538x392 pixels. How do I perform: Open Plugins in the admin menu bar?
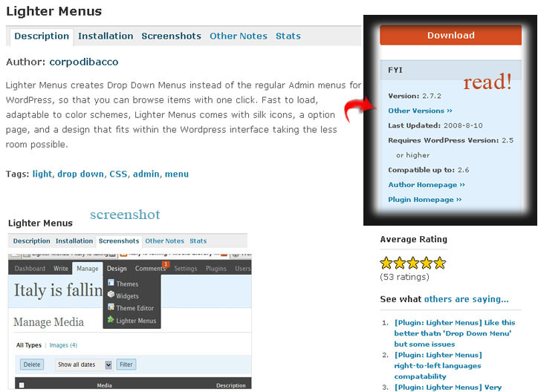tap(216, 269)
